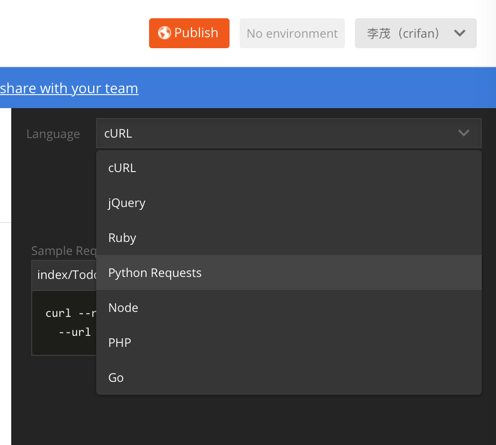Pick Python Requests from language list
Screen dimensions: 496x445
click(x=289, y=273)
